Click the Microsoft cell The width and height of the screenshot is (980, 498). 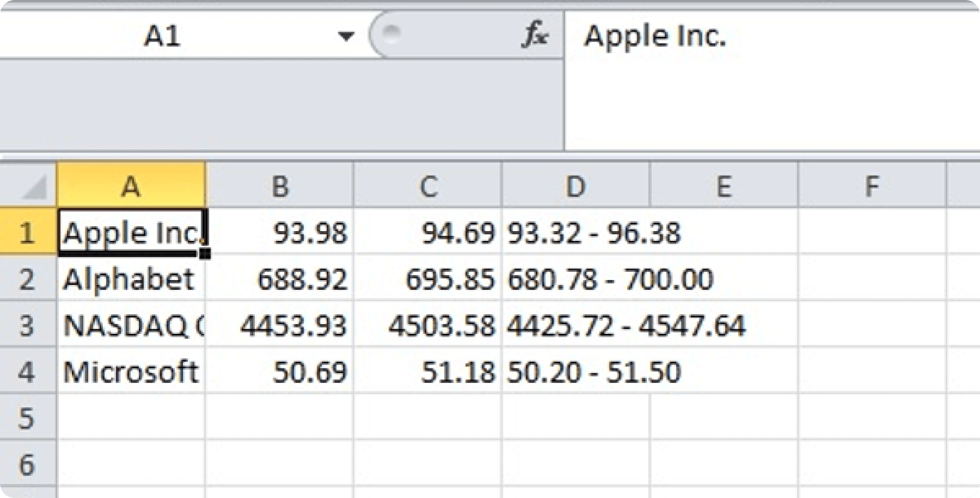131,371
